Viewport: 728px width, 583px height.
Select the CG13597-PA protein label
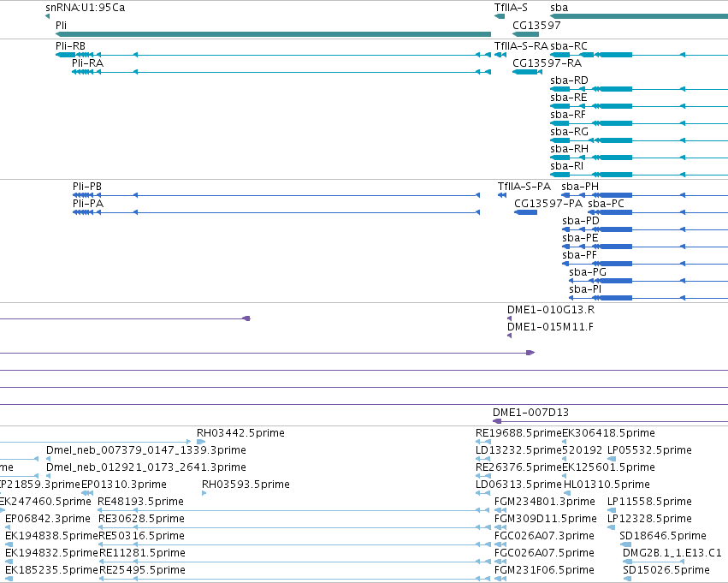coord(548,204)
